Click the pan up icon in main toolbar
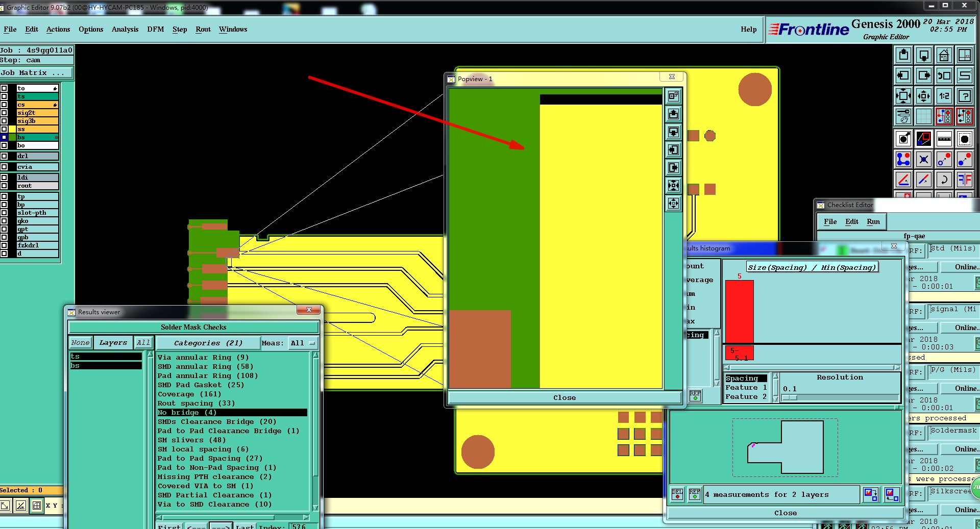The width and height of the screenshot is (980, 529). [903, 55]
